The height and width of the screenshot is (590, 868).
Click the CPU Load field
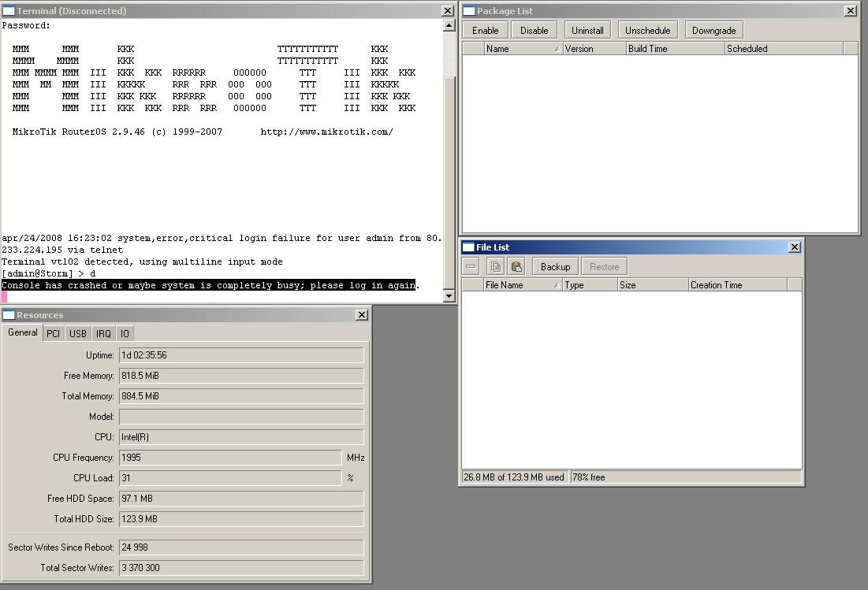pos(230,478)
